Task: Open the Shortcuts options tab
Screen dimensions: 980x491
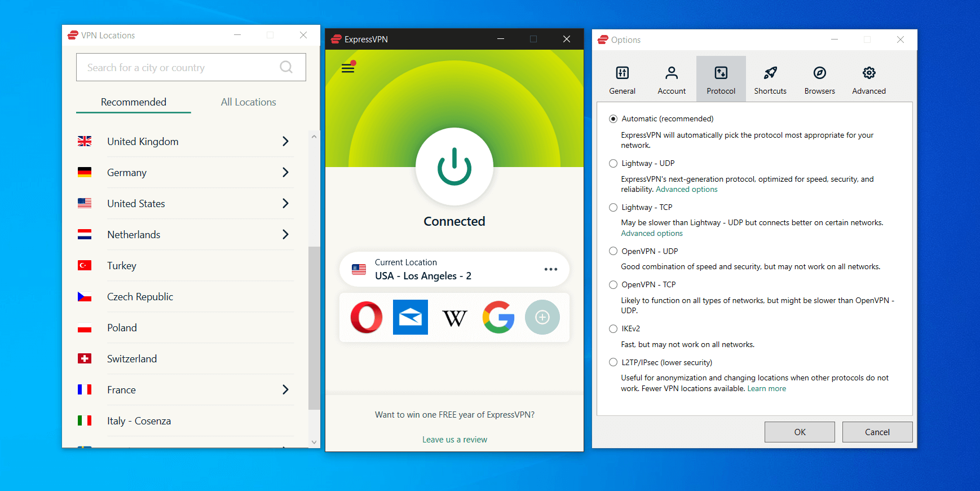Action: pos(770,79)
